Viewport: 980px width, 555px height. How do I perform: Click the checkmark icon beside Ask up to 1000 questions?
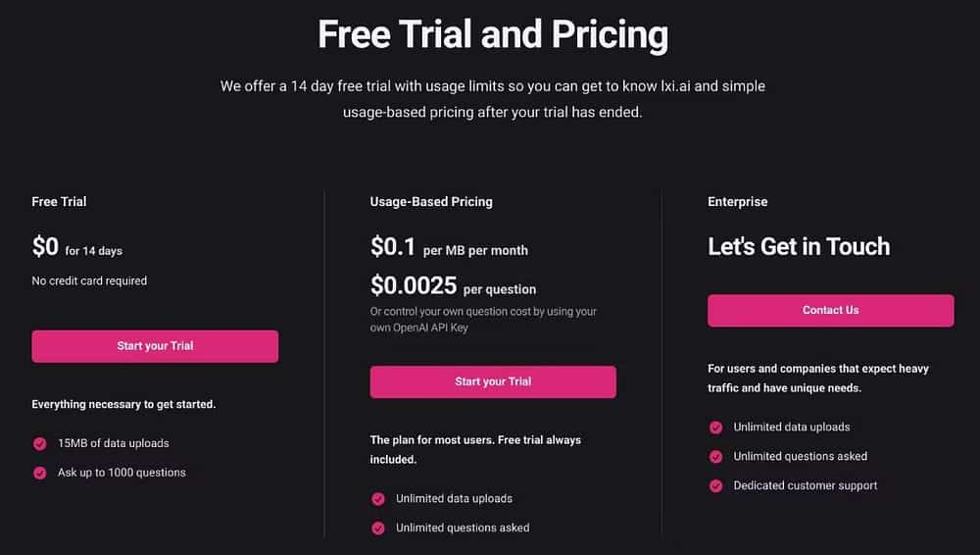click(x=40, y=473)
